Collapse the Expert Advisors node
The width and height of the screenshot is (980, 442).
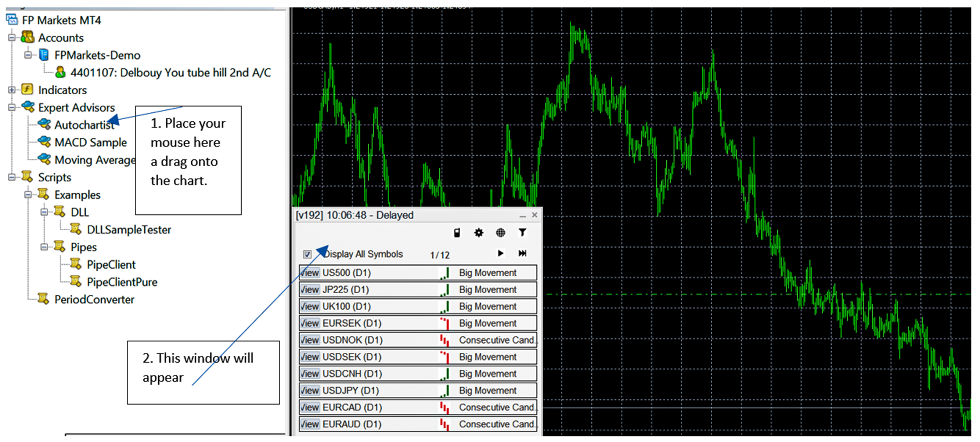click(12, 108)
